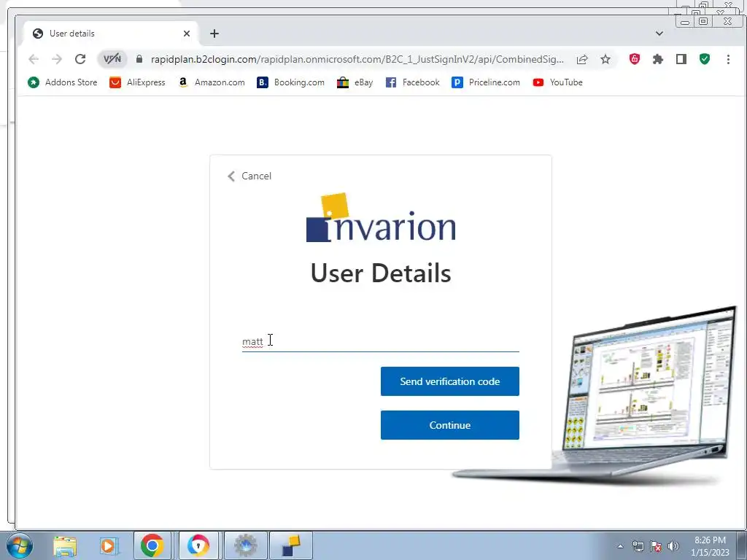Click the padlock site info icon

tap(139, 59)
